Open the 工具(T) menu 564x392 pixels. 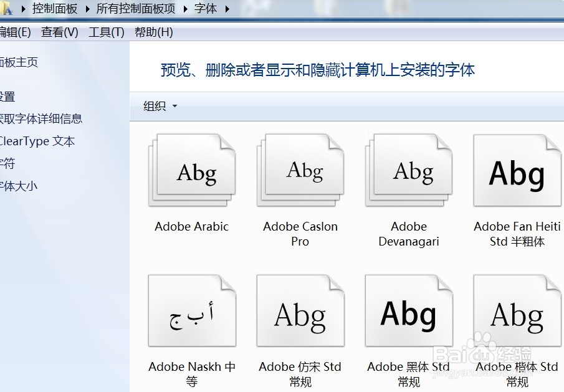pos(105,32)
